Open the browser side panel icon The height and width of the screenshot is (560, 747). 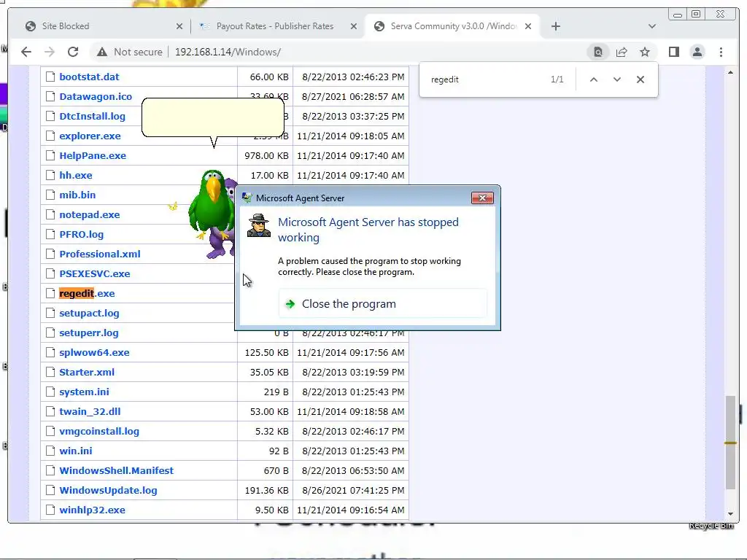pyautogui.click(x=673, y=52)
